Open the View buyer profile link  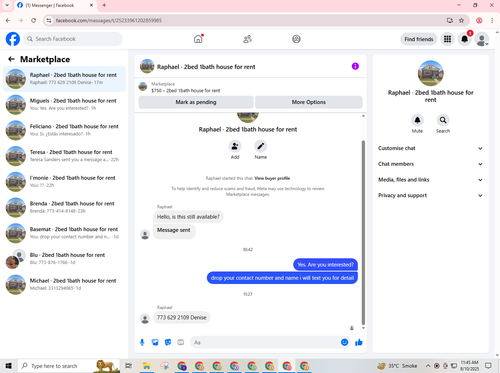tap(272, 178)
